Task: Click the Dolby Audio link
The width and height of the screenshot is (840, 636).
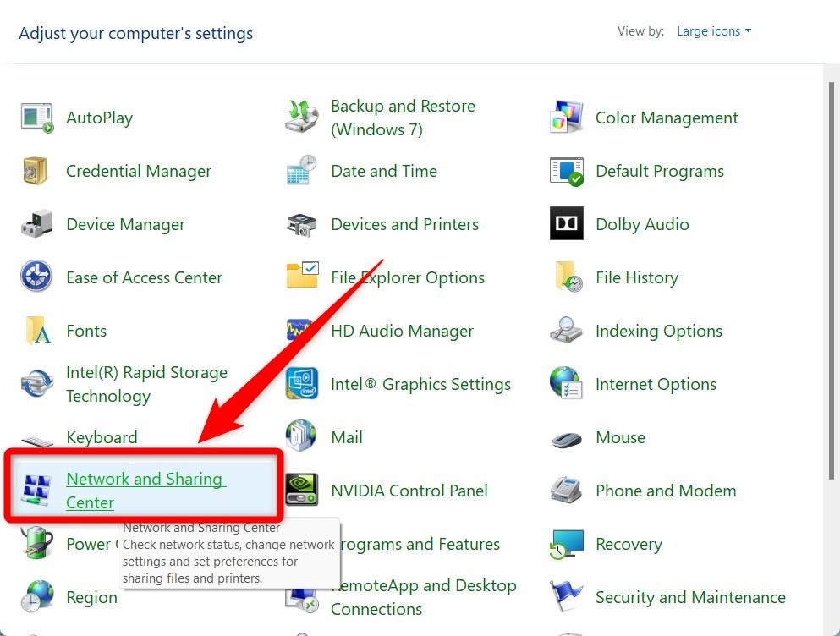Action: tap(642, 224)
